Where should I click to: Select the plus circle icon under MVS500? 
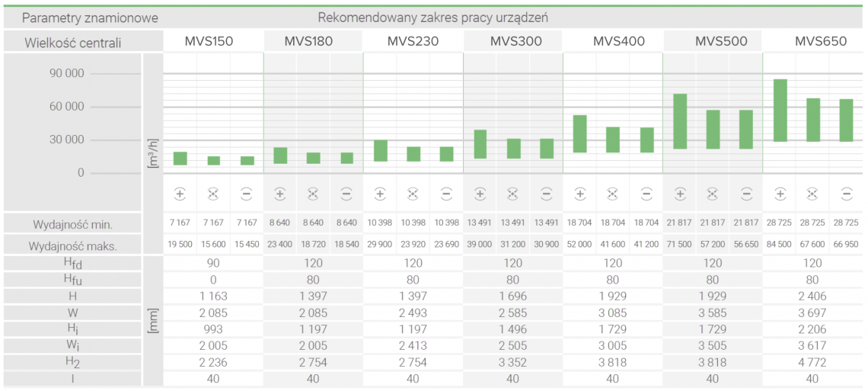click(680, 194)
